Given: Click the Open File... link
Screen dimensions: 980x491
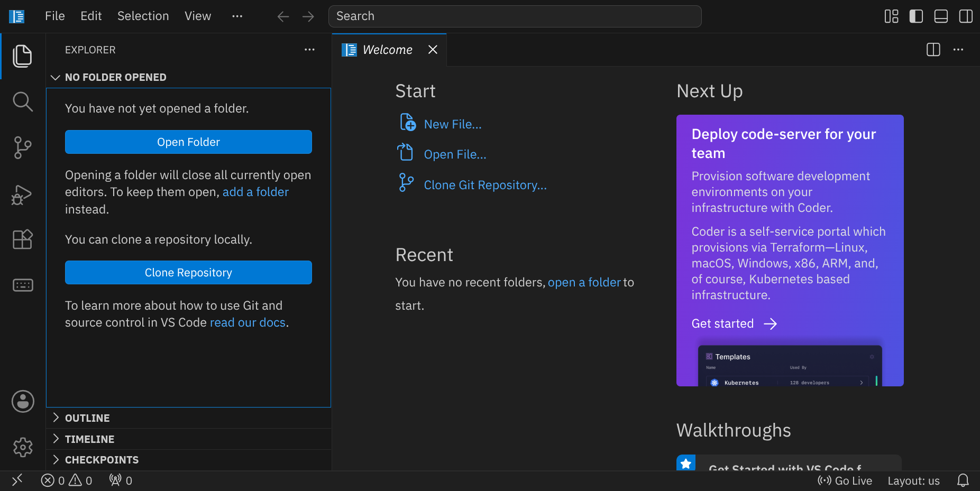Looking at the screenshot, I should (x=455, y=154).
